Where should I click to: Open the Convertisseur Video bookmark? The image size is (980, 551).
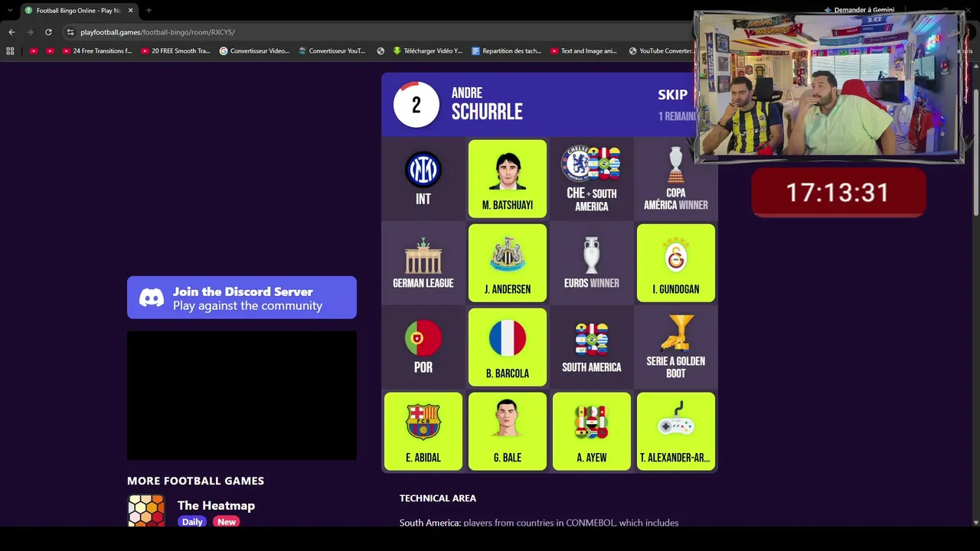click(254, 51)
